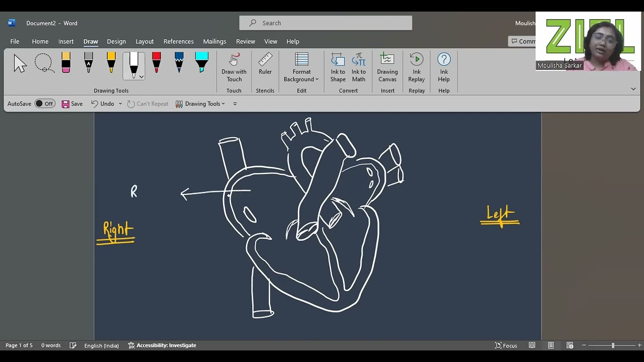Adjust the zoom slider handle
644x362 pixels.
coord(613,345)
